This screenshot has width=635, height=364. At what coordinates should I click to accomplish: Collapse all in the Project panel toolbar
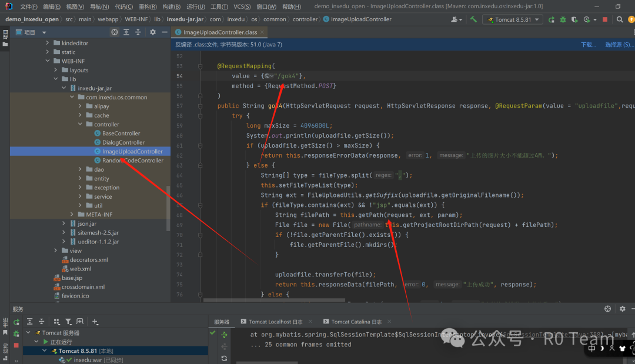point(138,32)
